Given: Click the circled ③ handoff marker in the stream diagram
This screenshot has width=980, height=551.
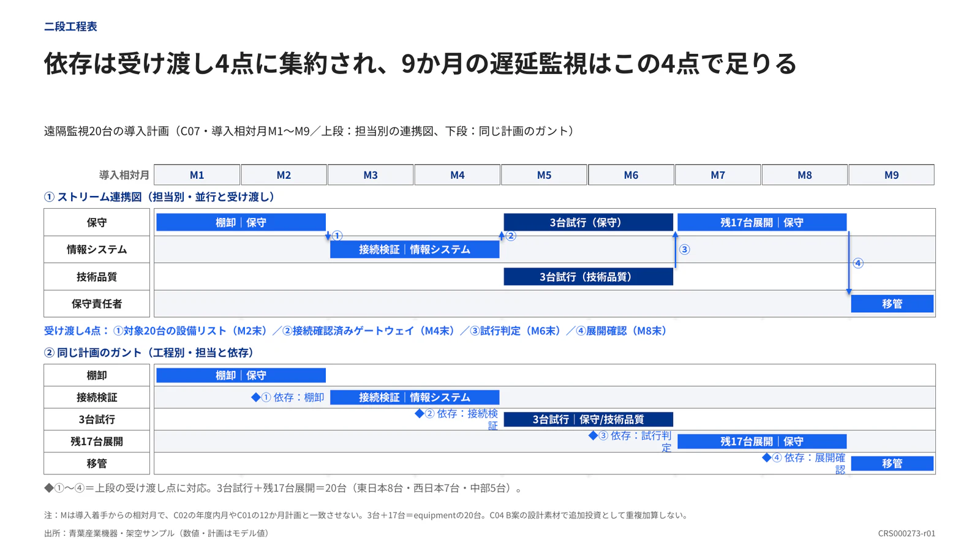Looking at the screenshot, I should [x=685, y=249].
